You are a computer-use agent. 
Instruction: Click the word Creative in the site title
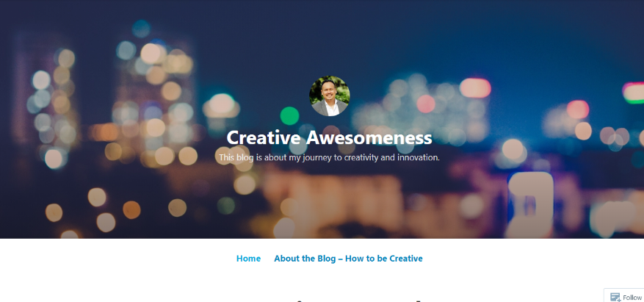pyautogui.click(x=264, y=137)
